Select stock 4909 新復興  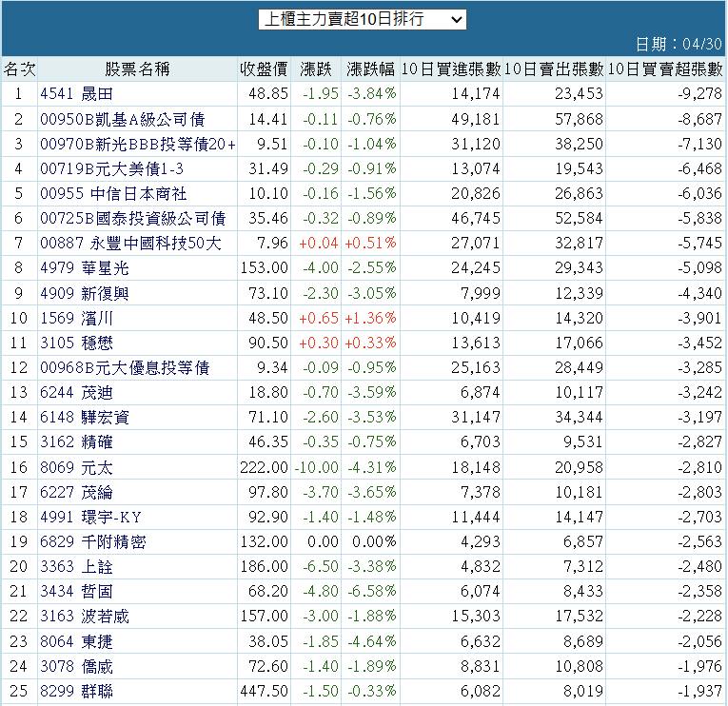coord(85,293)
